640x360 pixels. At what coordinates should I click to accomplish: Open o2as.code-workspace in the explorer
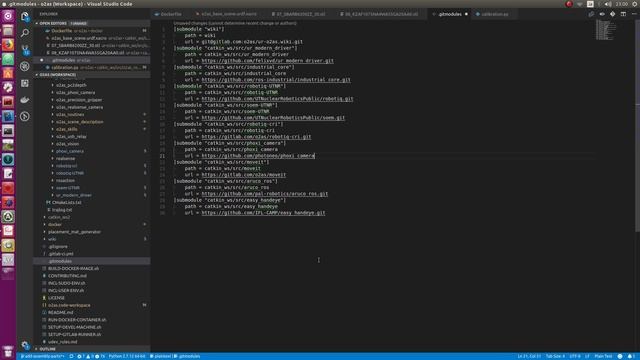pos(69,305)
